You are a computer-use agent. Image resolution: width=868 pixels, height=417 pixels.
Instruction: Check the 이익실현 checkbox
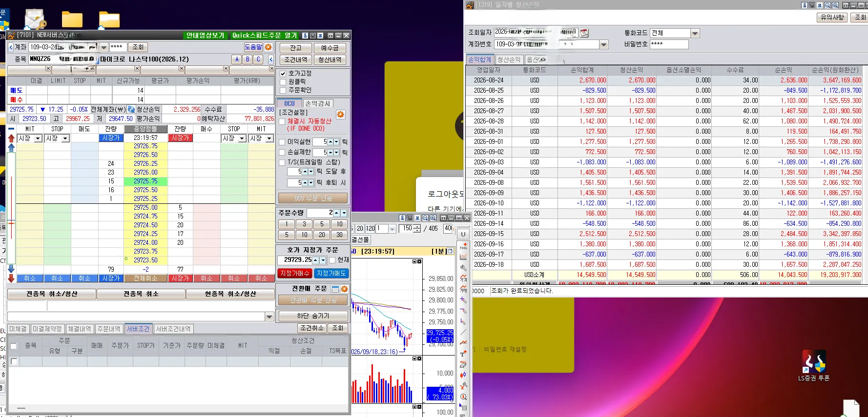(282, 142)
